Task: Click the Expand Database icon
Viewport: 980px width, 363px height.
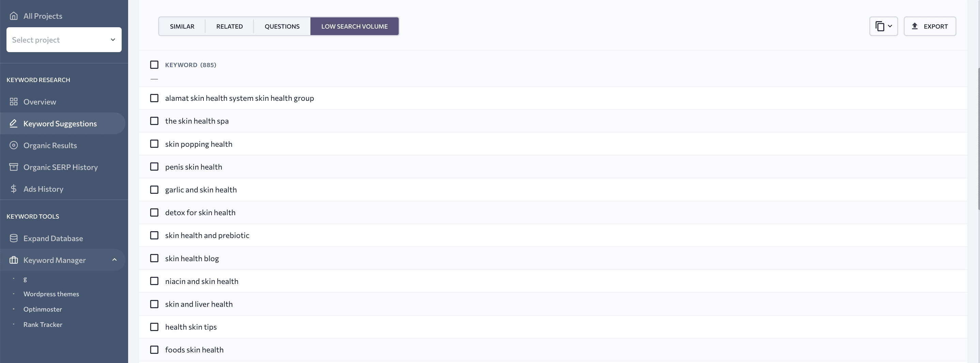Action: point(14,238)
